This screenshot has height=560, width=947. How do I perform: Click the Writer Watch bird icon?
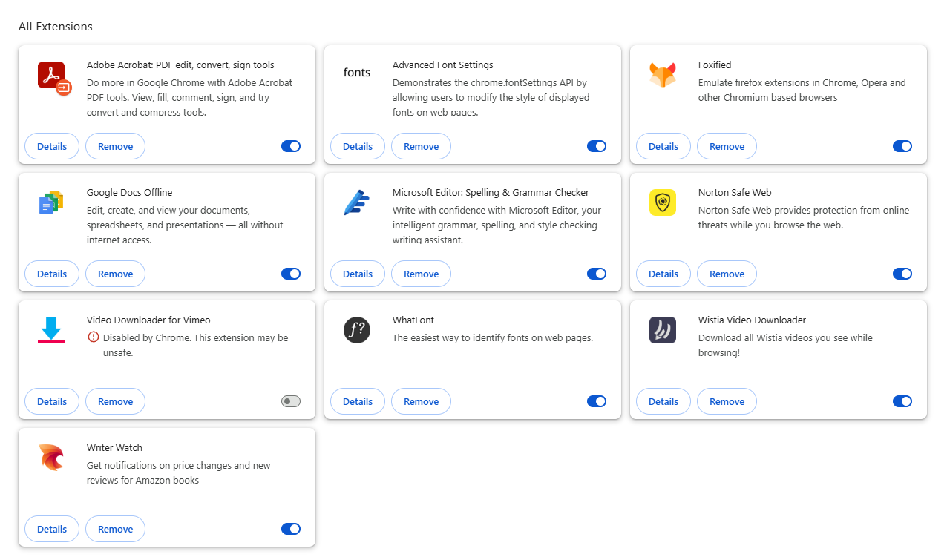pyautogui.click(x=51, y=458)
